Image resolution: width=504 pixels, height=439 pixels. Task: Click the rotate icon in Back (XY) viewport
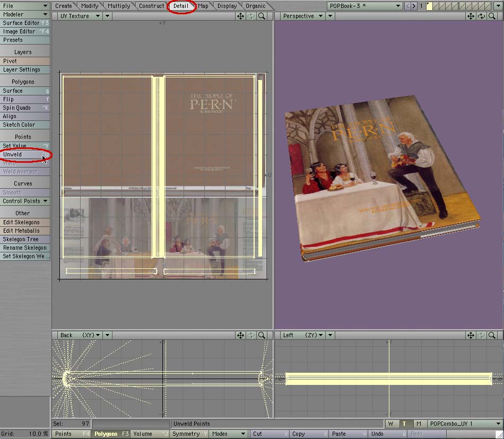coord(251,335)
